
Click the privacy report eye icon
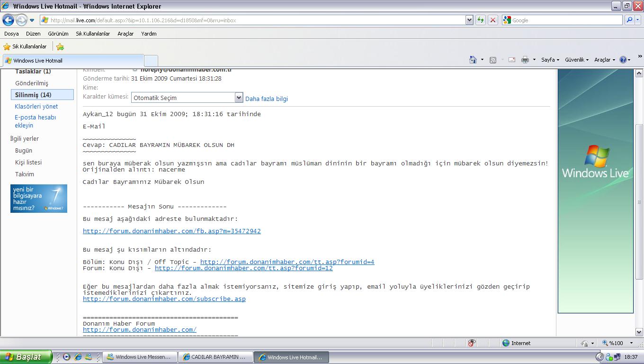(472, 343)
